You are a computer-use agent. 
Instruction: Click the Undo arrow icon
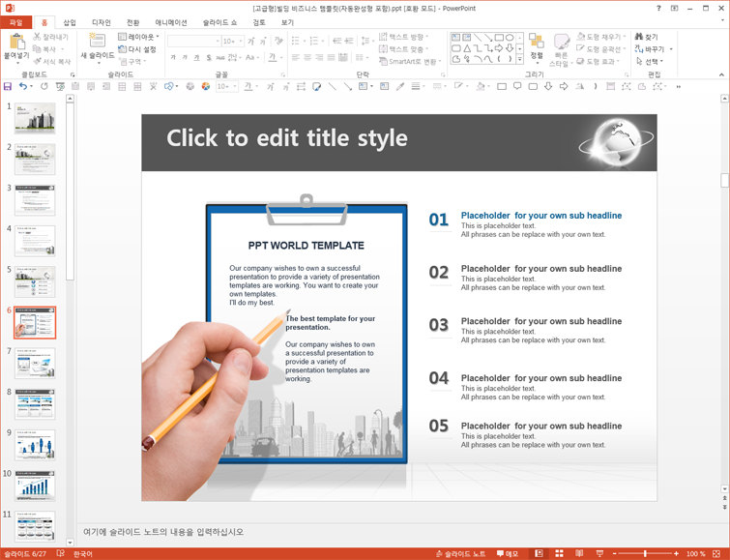[x=23, y=86]
